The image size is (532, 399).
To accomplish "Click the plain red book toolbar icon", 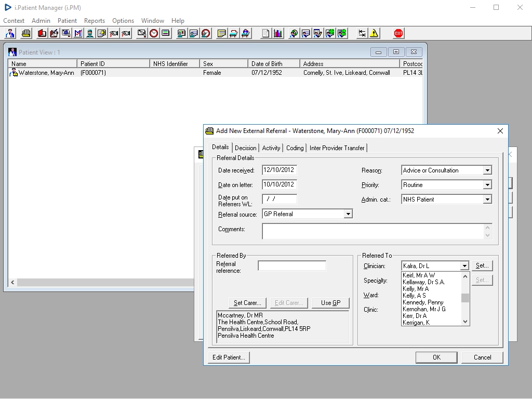I will point(42,33).
